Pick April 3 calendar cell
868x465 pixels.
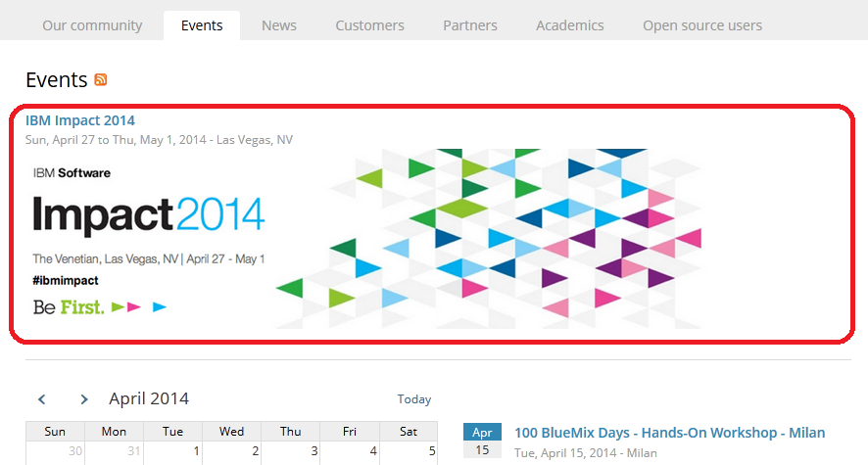(x=291, y=453)
